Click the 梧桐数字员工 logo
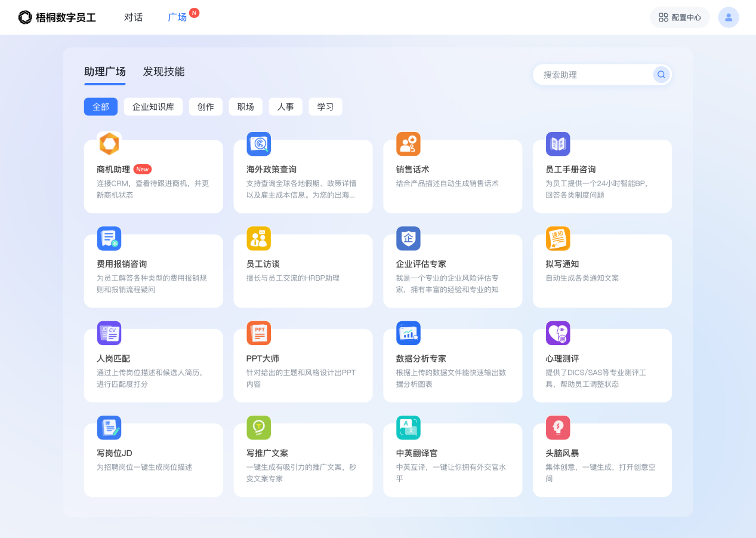The width and height of the screenshot is (756, 538). [x=57, y=17]
